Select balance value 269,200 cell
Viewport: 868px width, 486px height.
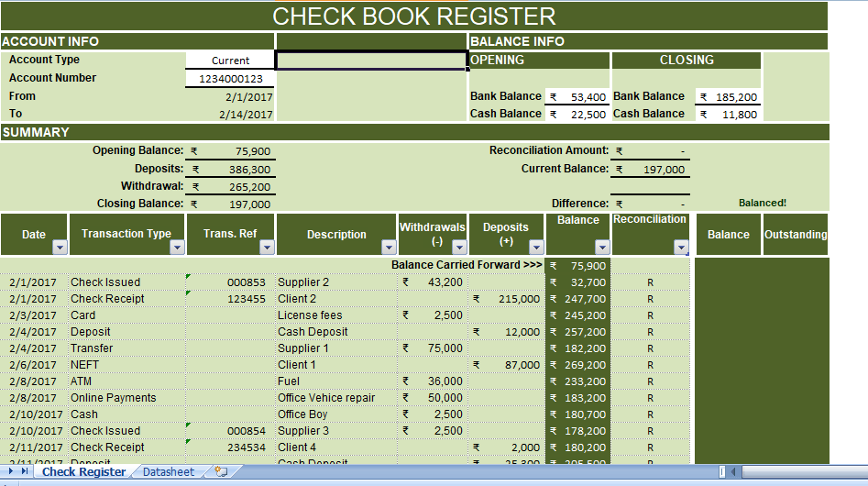[578, 365]
